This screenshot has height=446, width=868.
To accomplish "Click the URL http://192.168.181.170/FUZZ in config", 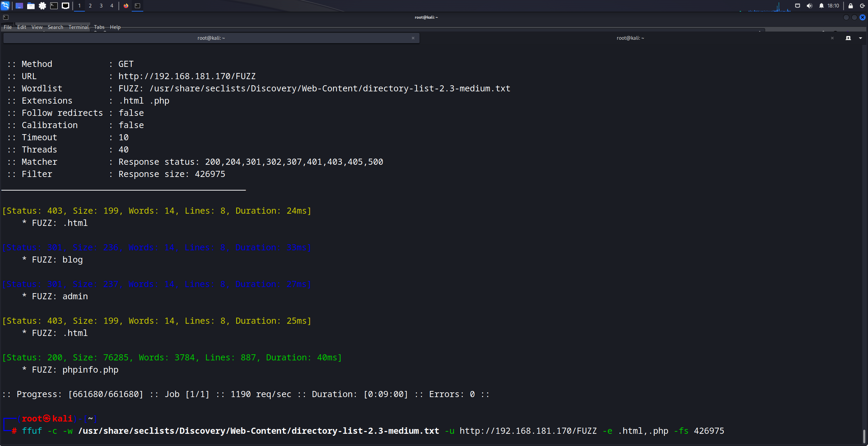I will [187, 76].
